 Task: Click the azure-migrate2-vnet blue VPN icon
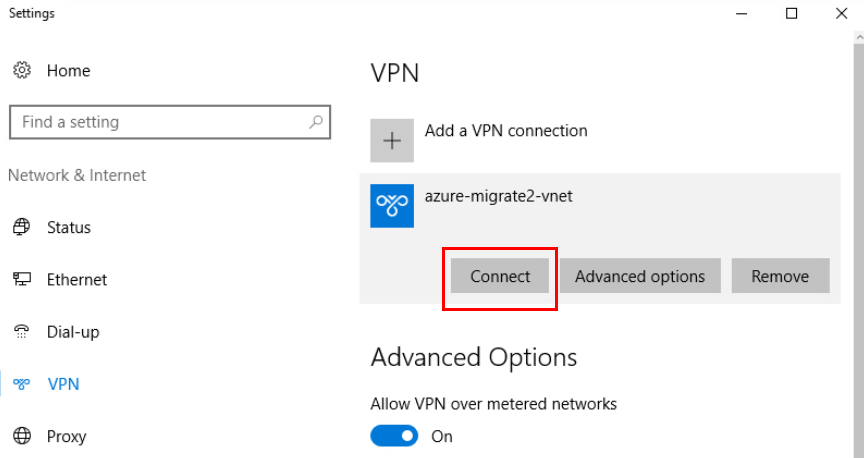pyautogui.click(x=392, y=206)
